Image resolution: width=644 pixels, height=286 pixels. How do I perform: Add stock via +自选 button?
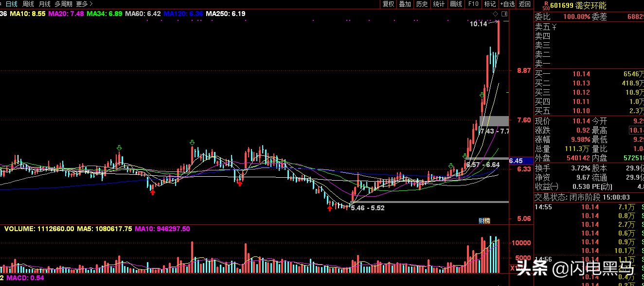pos(507,4)
